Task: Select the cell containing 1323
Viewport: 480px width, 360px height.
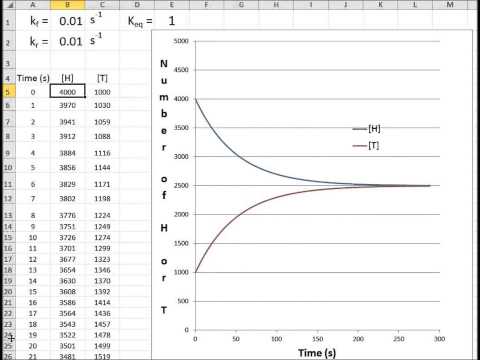Action: pos(102,259)
